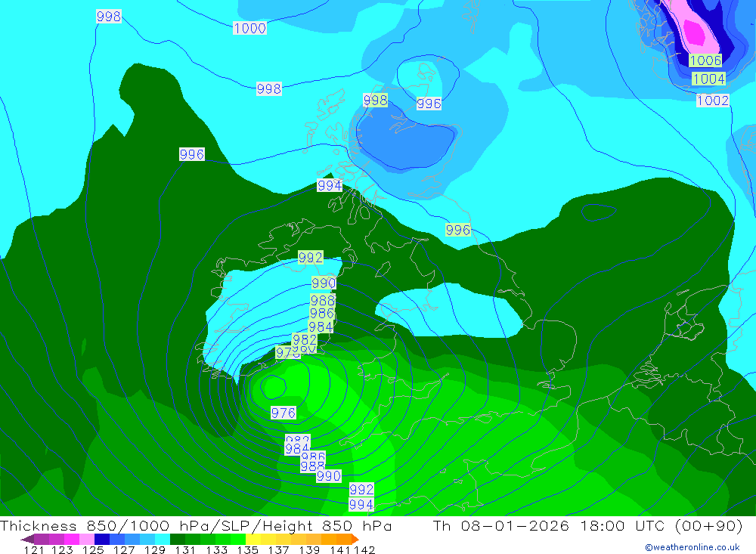Image resolution: width=756 pixels, height=554 pixels.
Task: Click the legend value '142'
Action: point(364,549)
